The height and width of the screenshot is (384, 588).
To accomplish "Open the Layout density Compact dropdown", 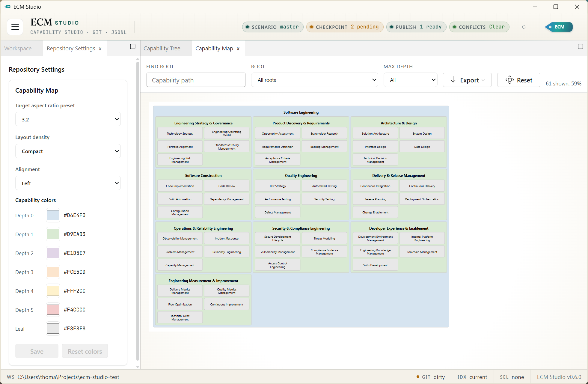I will (68, 151).
